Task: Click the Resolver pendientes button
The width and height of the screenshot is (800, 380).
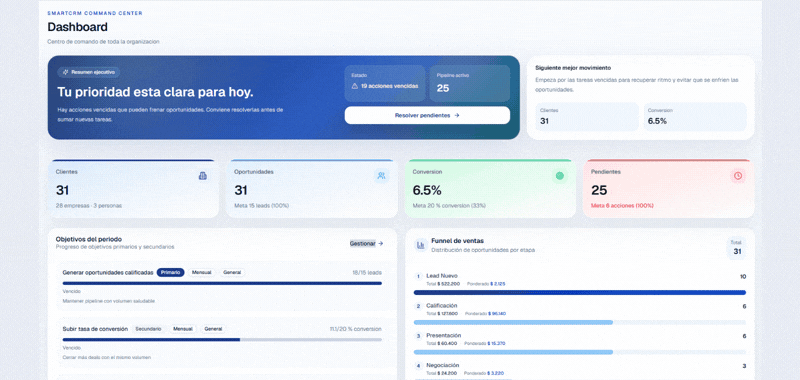Action: (x=427, y=115)
